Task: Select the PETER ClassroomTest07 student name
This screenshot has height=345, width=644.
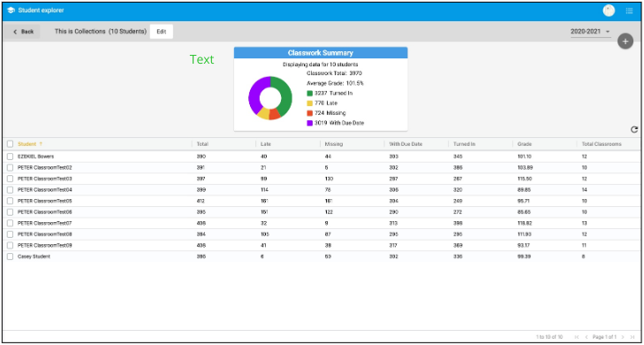Action: [45, 223]
